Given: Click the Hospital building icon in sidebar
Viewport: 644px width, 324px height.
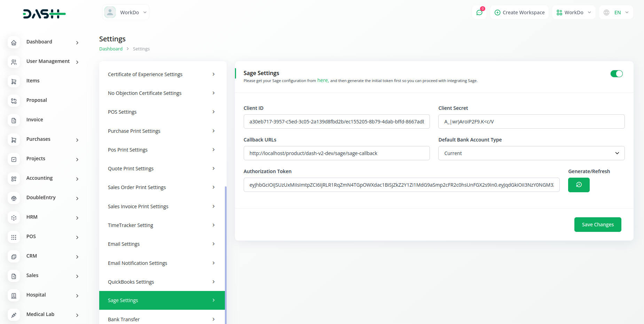Looking at the screenshot, I should (x=14, y=295).
